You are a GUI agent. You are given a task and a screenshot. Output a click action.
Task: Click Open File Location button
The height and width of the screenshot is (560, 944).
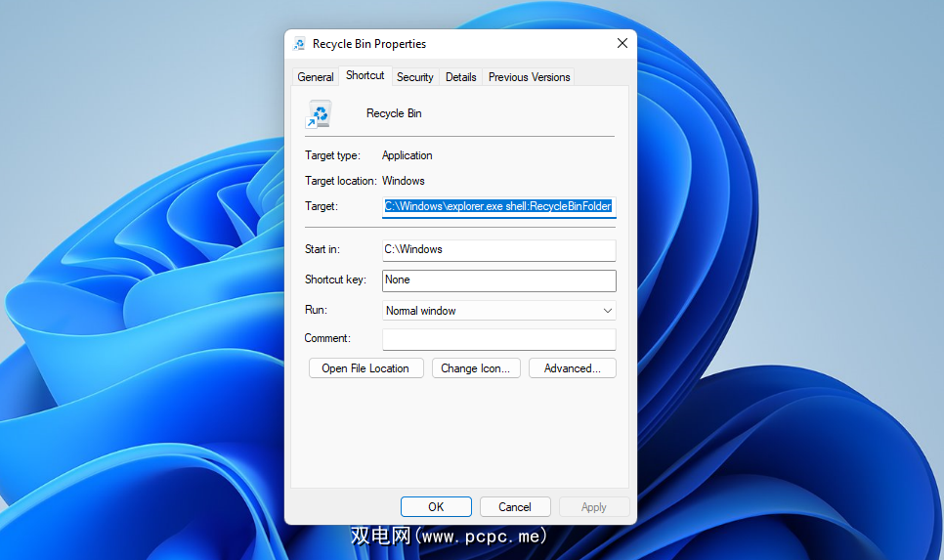(x=366, y=368)
